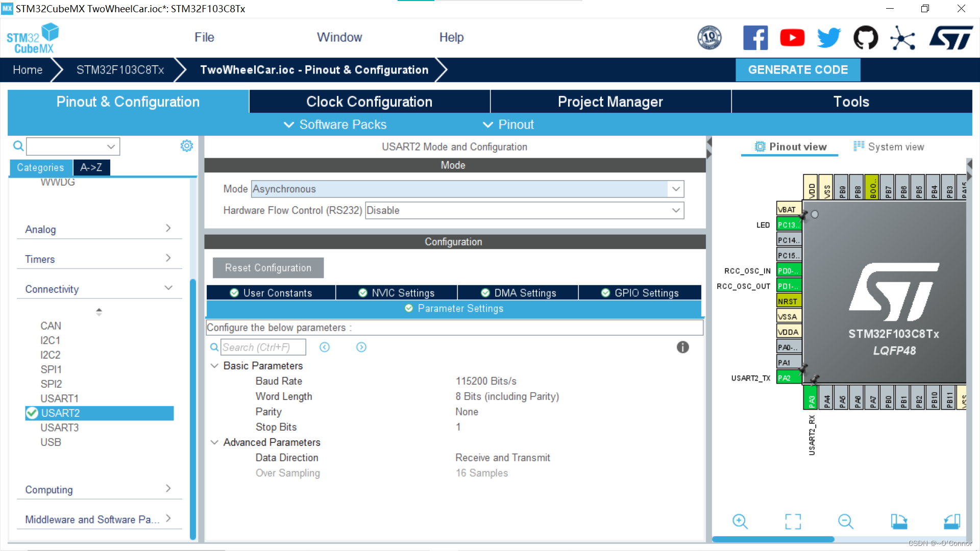Click the PA2 USART2_TX pin

(788, 378)
